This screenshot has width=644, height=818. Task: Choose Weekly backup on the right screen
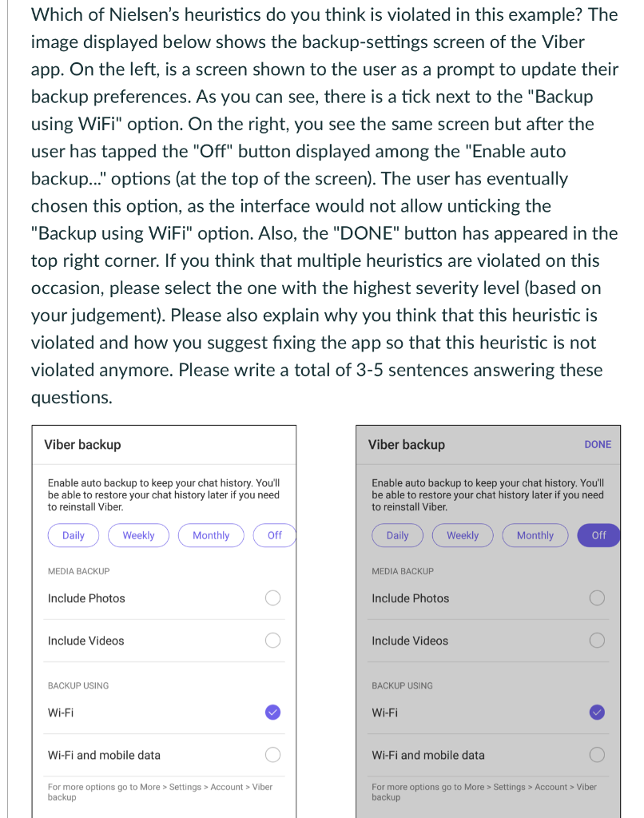point(463,535)
